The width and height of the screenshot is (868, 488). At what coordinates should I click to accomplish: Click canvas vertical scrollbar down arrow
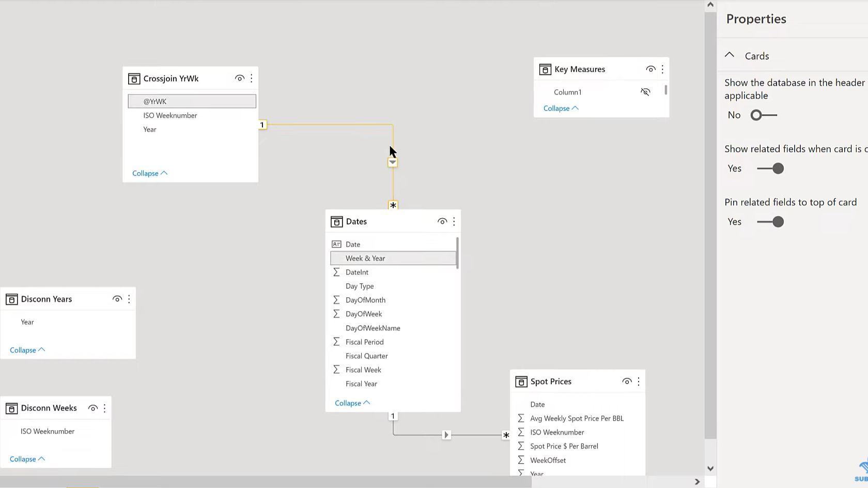click(710, 468)
